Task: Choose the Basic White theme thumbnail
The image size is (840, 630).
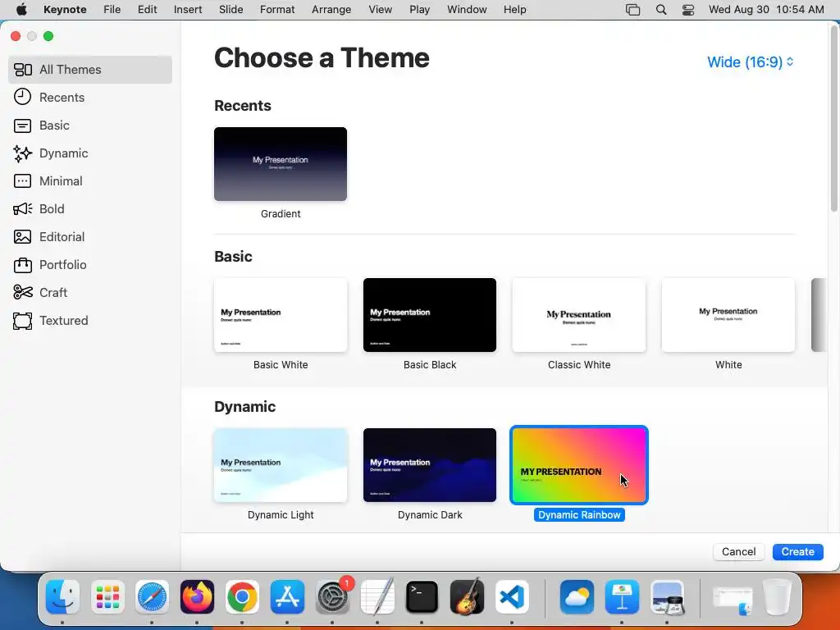Action: (281, 315)
